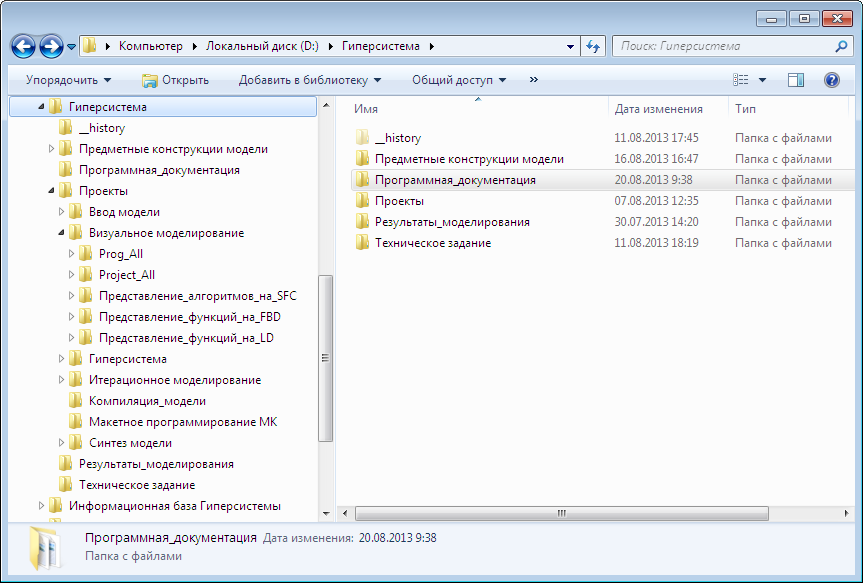Expand 'Представление_функций_на_FBD' tree node
Screen dimensions: 863x583
(71, 317)
